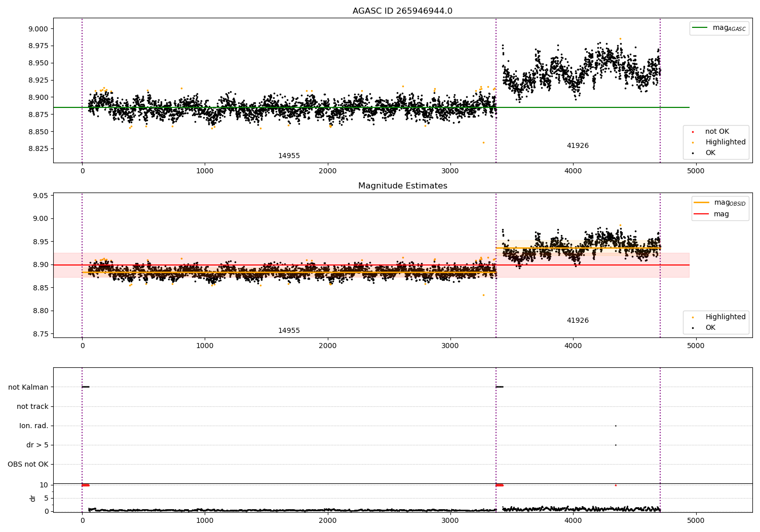Screen dimensions: 760x532
Task: Click the 8.95 y-axis tick label
Action: click(40, 242)
